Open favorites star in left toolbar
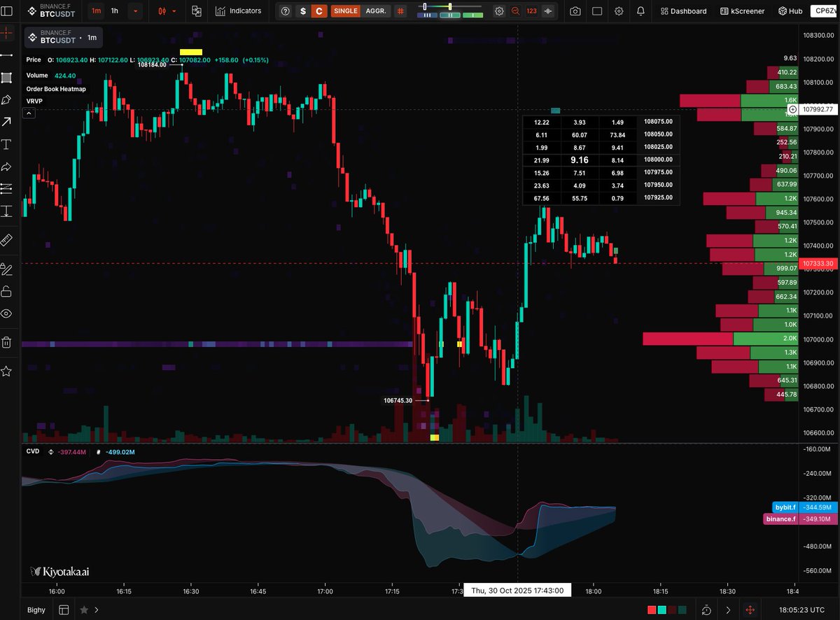 point(6,371)
